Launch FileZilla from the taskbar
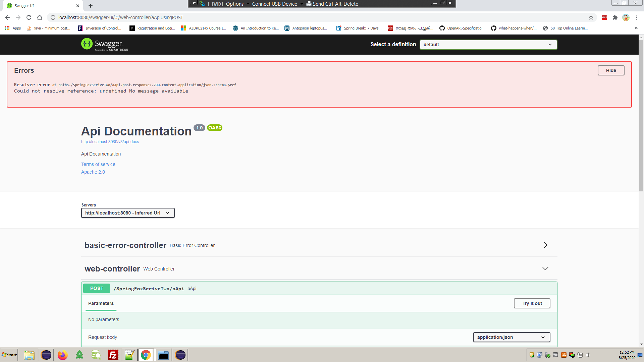 113,355
